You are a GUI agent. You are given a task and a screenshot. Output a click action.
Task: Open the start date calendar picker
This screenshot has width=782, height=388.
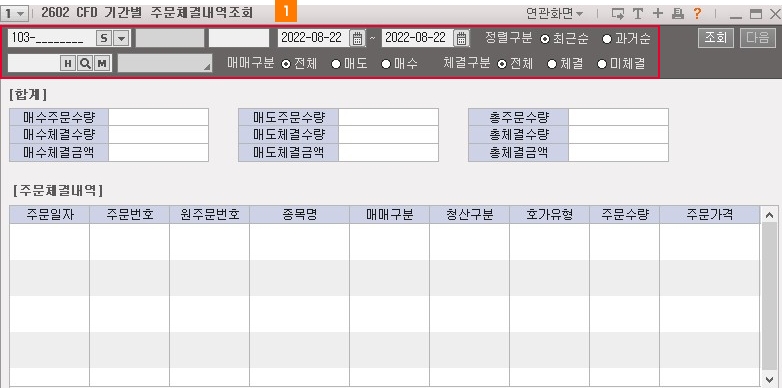[x=357, y=38]
